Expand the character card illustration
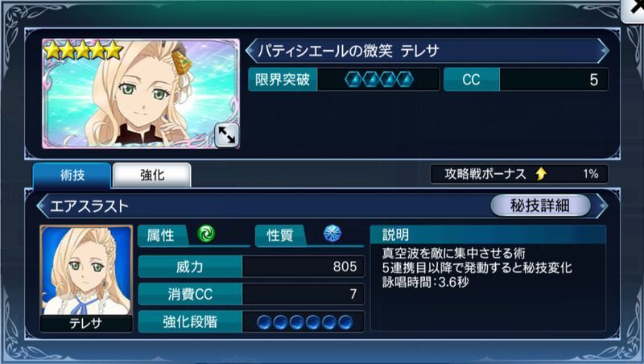Viewport: 644px width, 364px height. point(226,134)
